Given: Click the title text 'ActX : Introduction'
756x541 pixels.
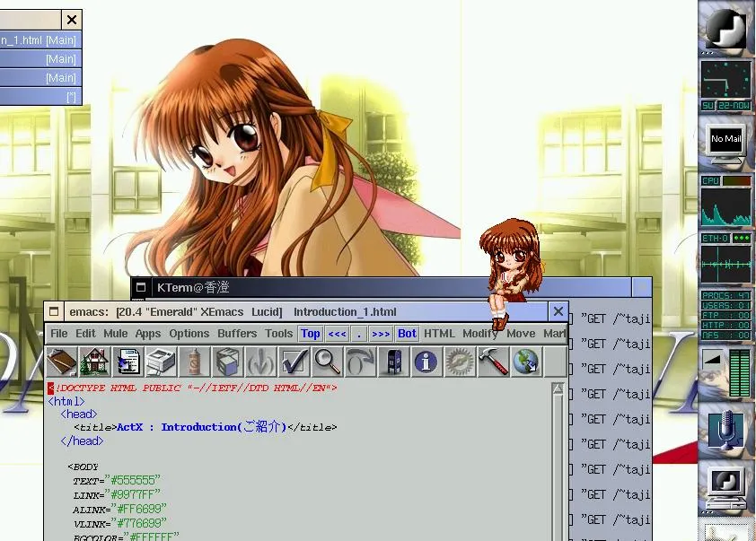Looking at the screenshot, I should click(177, 427).
